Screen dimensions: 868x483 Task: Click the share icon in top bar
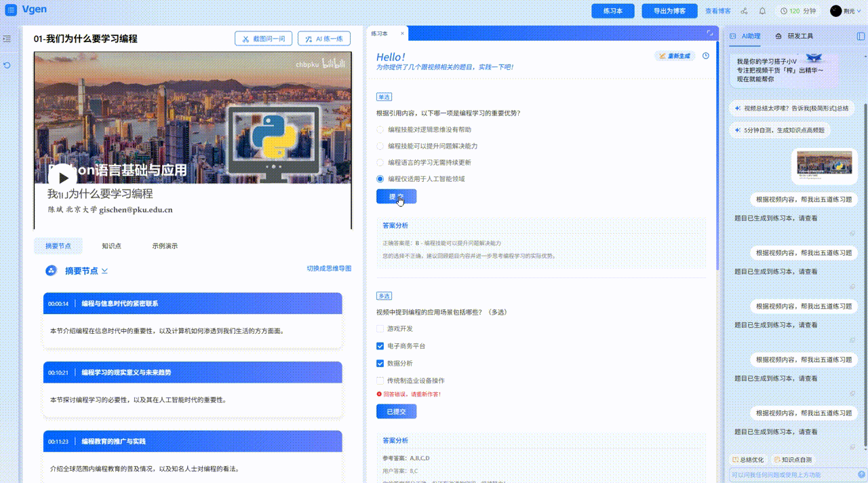point(744,11)
